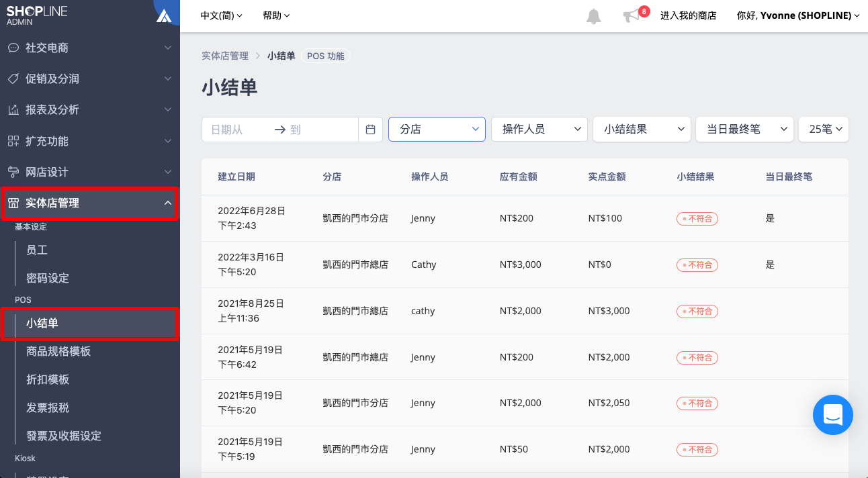Open the Yvonne (SHOPLINE) account menu
Image resolution: width=868 pixels, height=478 pixels.
tap(798, 15)
